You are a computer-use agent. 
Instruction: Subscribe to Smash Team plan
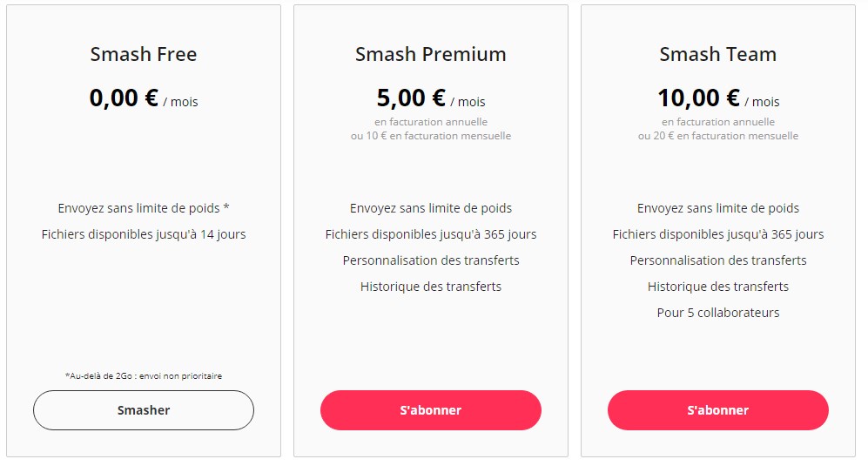(x=718, y=410)
